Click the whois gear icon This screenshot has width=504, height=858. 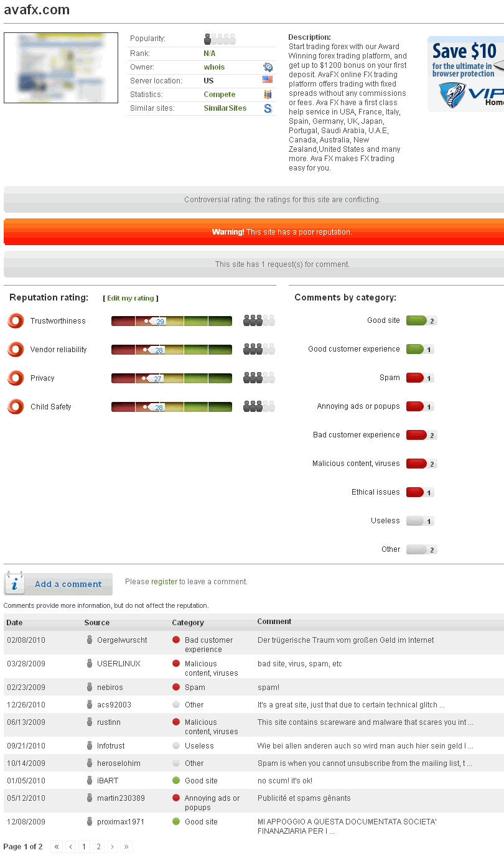point(268,67)
